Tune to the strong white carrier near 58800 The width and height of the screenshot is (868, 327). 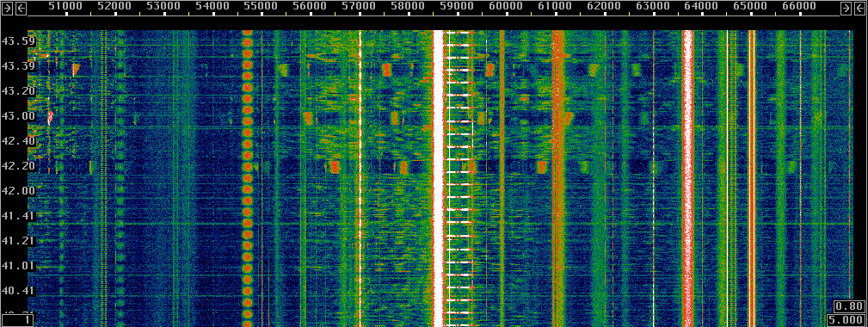tap(439, 177)
